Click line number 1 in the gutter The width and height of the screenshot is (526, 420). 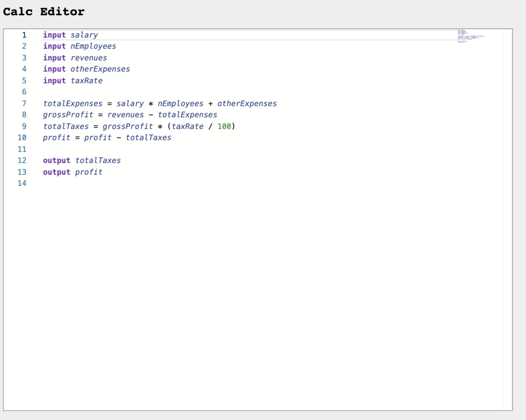[x=23, y=35]
